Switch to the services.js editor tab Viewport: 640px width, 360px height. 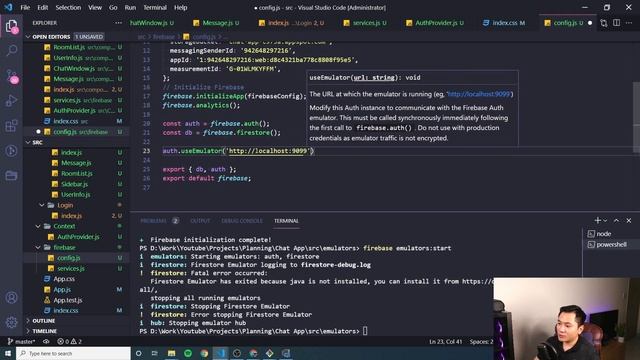(x=365, y=23)
